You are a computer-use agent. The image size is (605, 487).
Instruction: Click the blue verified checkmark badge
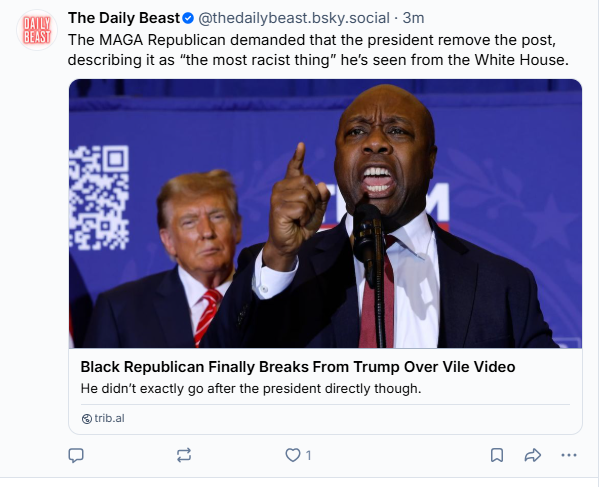pos(188,18)
